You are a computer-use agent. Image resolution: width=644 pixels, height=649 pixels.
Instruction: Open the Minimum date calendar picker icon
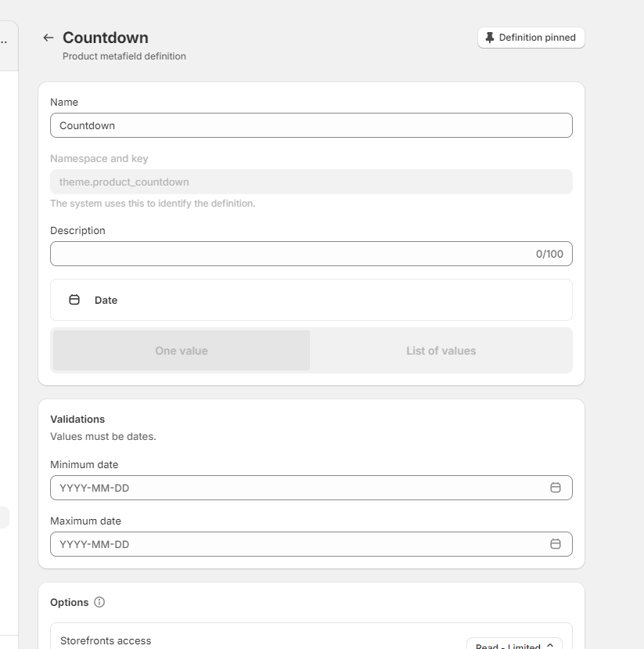coord(556,488)
